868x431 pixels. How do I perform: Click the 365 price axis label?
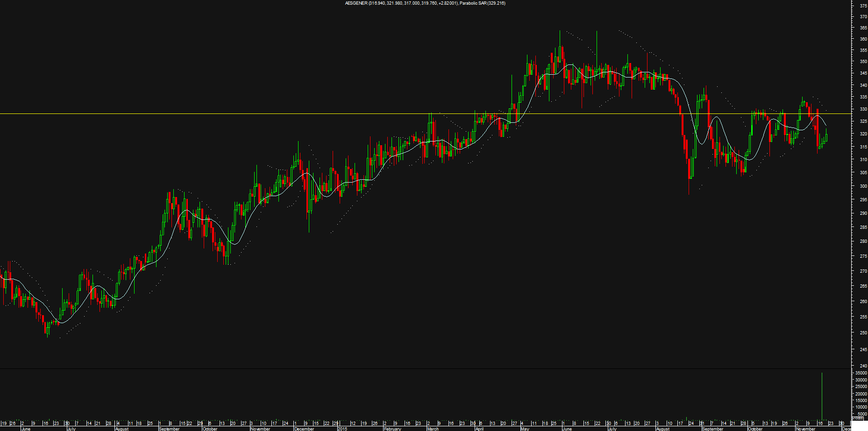tap(863, 28)
